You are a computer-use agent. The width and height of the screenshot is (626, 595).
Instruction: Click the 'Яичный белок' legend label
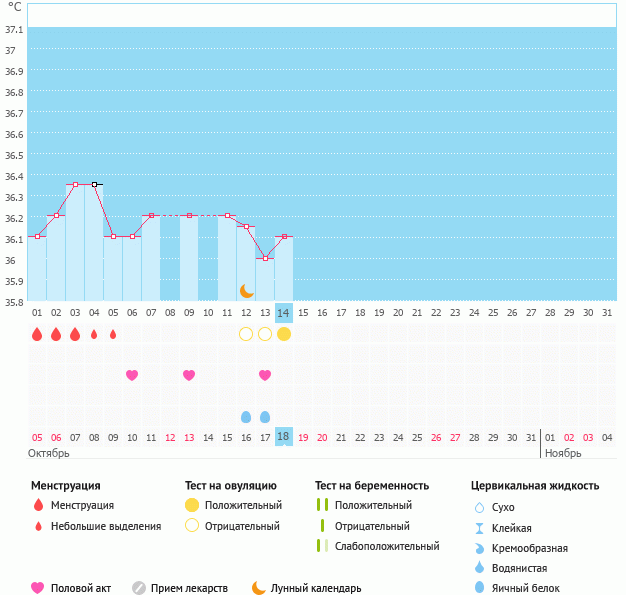coord(526,588)
